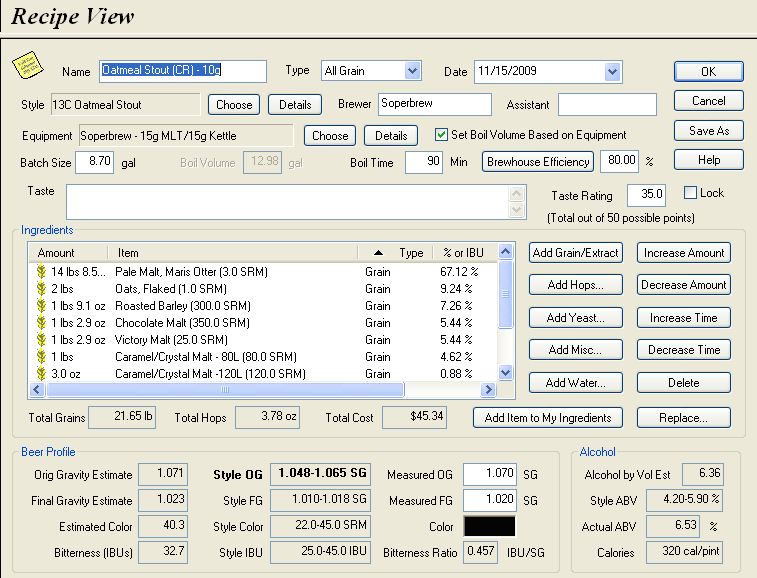Click grain icon beside Chocolate Malt

click(42, 323)
